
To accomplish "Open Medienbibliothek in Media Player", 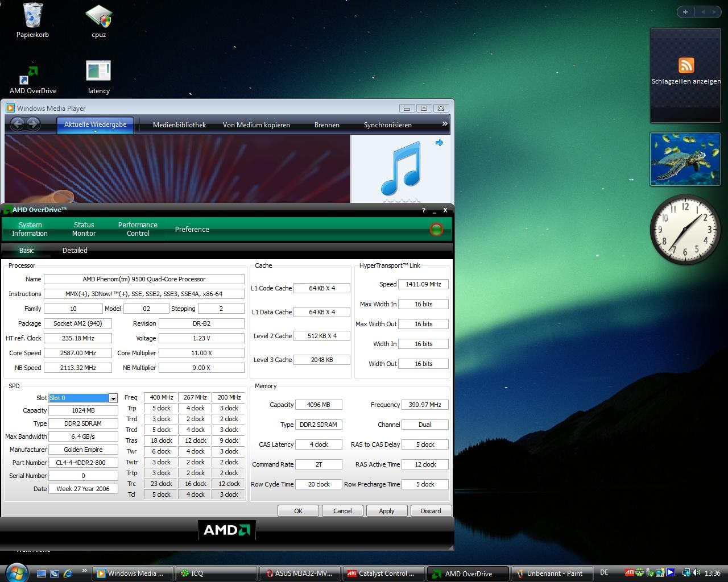I will [x=179, y=125].
